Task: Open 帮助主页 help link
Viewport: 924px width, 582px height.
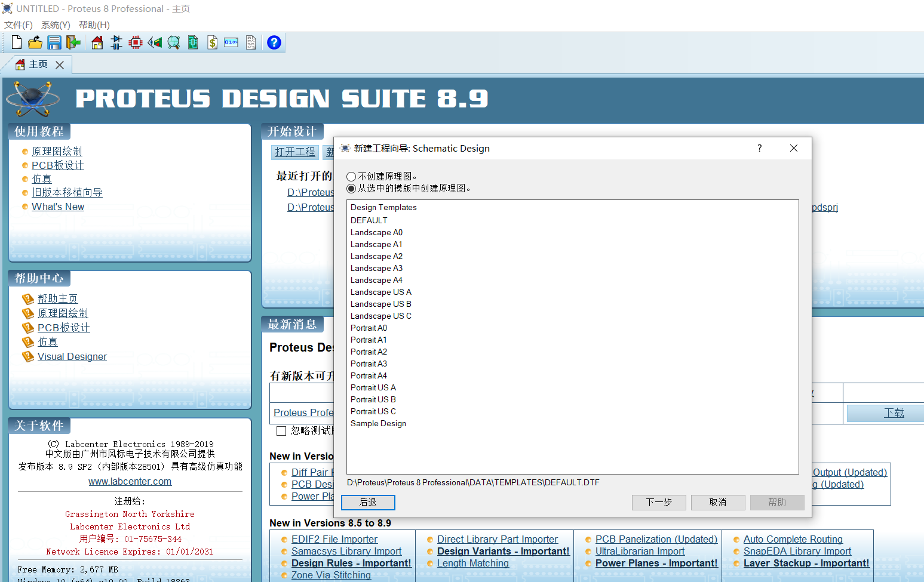Action: pos(57,298)
